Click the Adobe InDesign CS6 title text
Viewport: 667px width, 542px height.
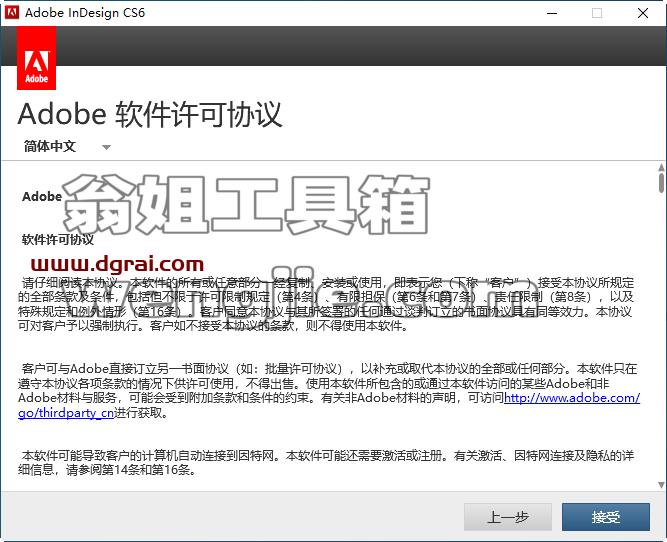coord(85,13)
